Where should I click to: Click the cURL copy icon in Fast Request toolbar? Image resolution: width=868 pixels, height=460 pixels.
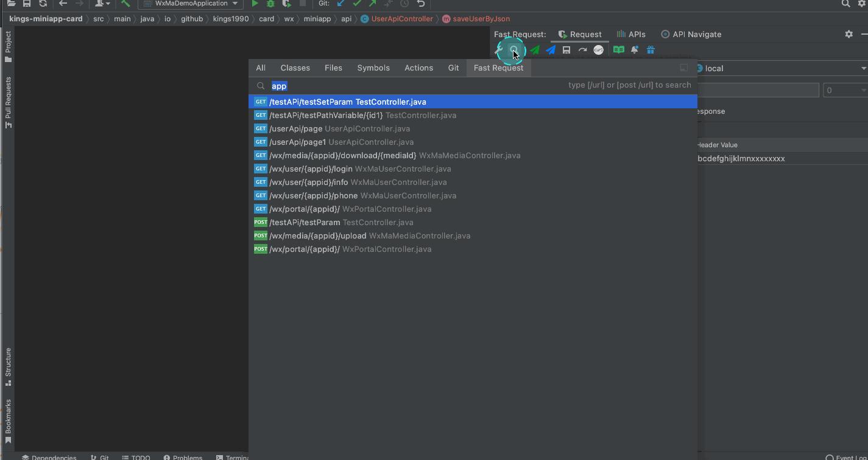point(598,50)
